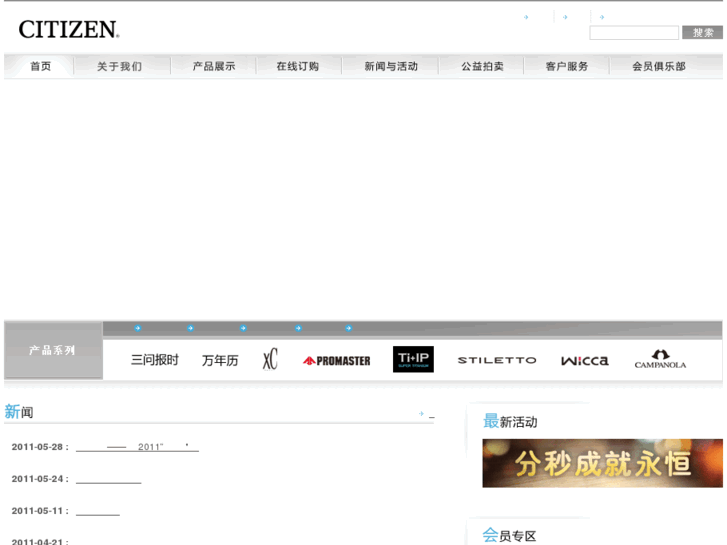Open the 2011-05-11 news link
Image resolution: width=727 pixels, height=545 pixels.
tap(98, 511)
